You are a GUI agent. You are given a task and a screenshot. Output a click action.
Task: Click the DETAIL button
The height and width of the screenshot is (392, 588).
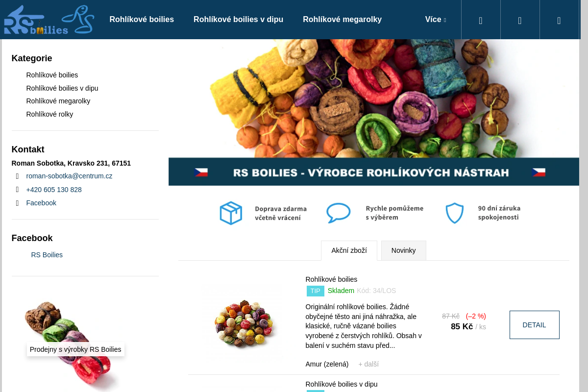(x=534, y=325)
